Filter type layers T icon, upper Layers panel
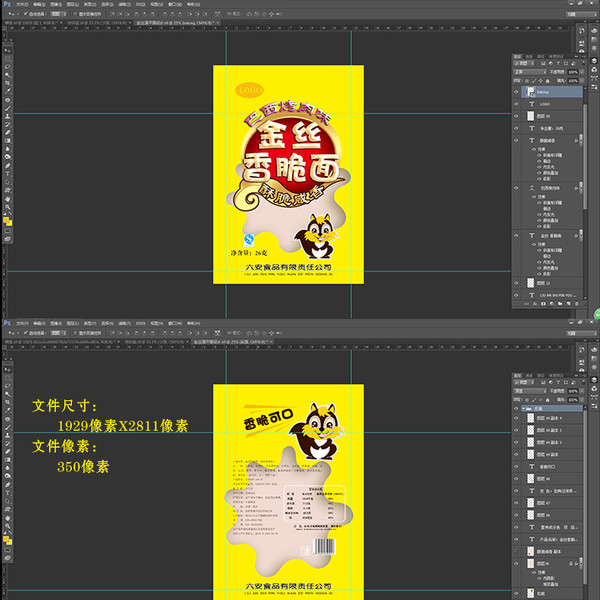The width and height of the screenshot is (600, 600). [x=558, y=63]
